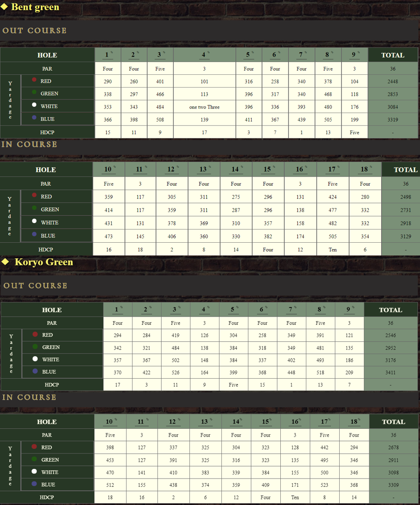Click the '199' blue yardage cell
This screenshot has width=420, height=505.
tap(354, 120)
